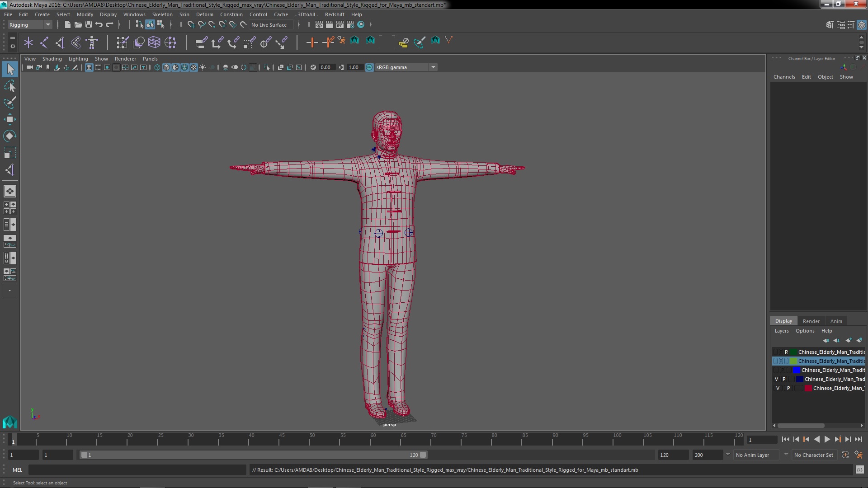868x488 pixels.
Task: Click the Create Lattice deformer icon
Action: click(154, 42)
